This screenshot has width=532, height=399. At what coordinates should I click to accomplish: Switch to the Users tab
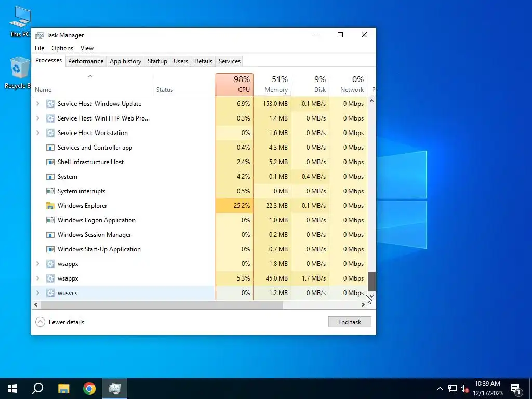pyautogui.click(x=180, y=61)
